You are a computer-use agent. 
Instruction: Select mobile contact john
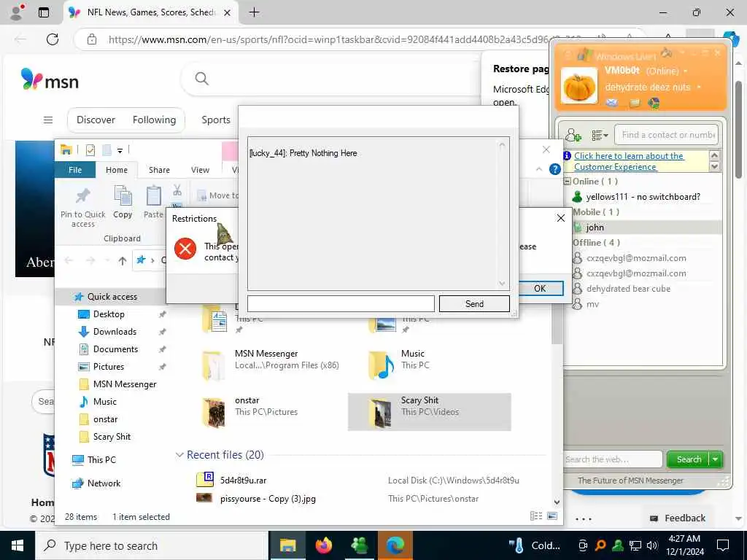point(642,227)
